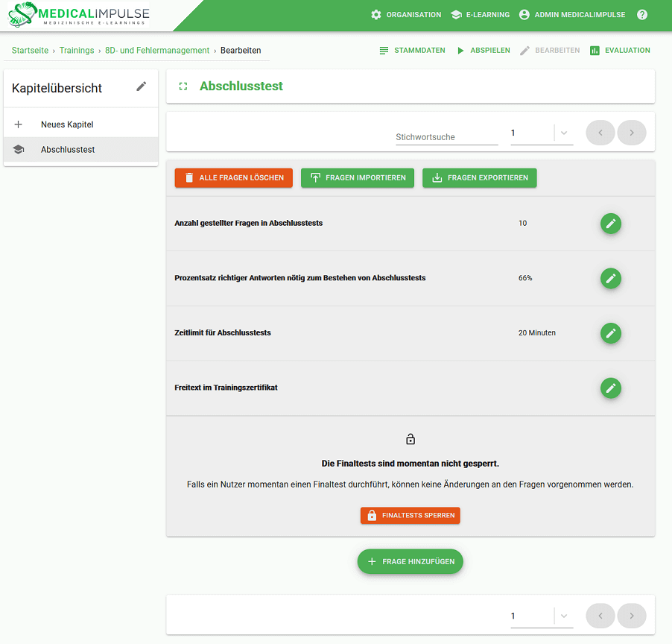Screen dimensions: 672x644
Task: Edit the number of questions in Abschlusstests
Action: click(610, 223)
